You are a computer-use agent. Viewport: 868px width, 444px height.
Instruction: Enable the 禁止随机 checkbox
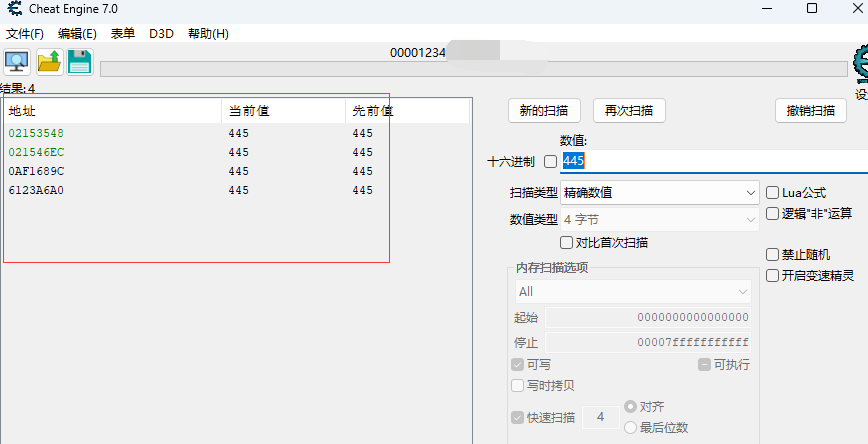click(772, 255)
